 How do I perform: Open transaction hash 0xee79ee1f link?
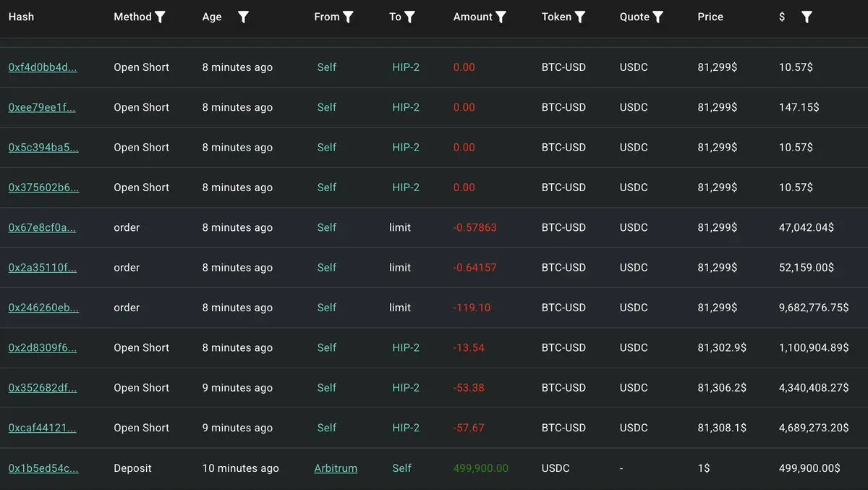[42, 107]
